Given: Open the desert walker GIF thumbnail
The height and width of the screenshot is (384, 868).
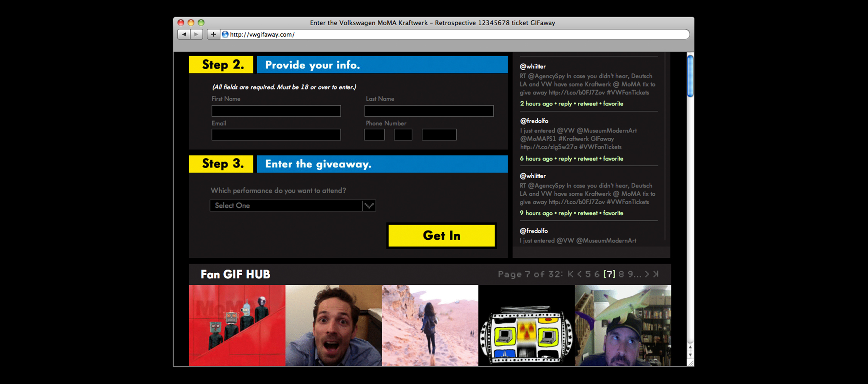Looking at the screenshot, I should tap(430, 325).
